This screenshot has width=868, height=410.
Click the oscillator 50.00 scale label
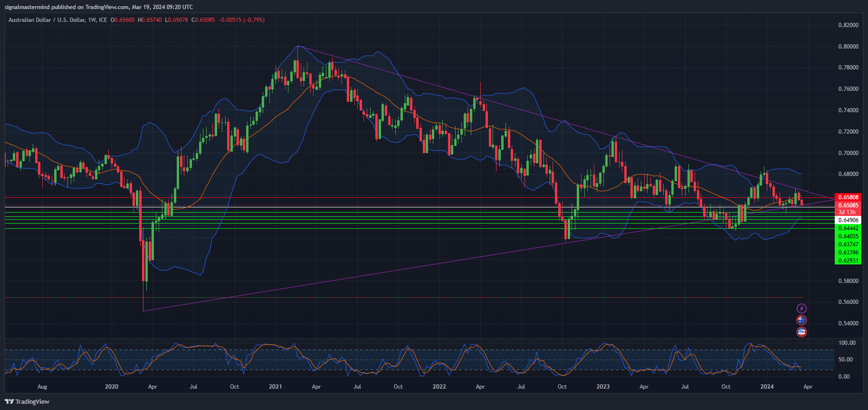click(x=846, y=360)
